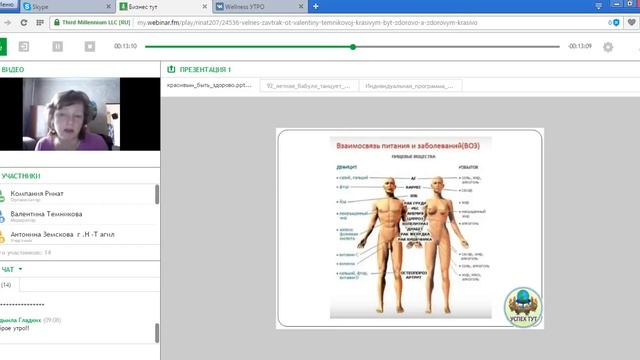Click the heart bookmark icon
This screenshot has width=640, height=360.
coord(631,23)
